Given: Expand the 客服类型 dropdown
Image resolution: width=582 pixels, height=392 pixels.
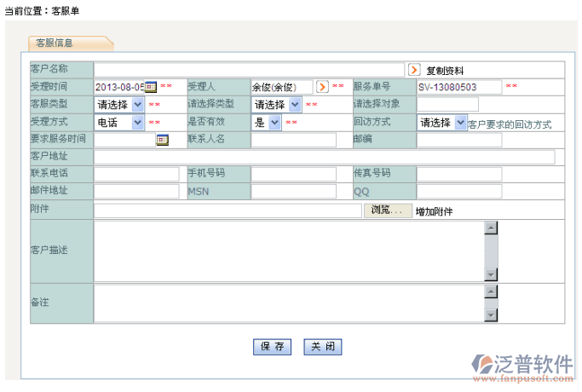Looking at the screenshot, I should pos(137,105).
